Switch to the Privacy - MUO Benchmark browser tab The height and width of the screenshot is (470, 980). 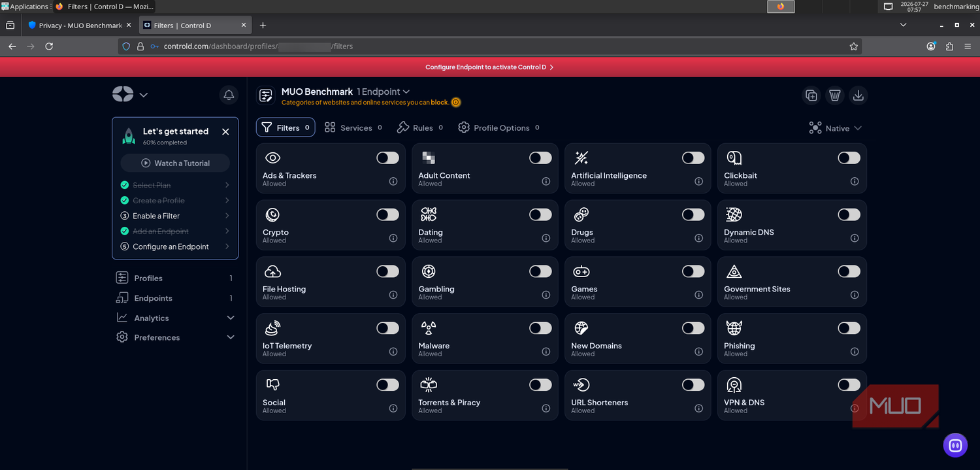[x=78, y=25]
